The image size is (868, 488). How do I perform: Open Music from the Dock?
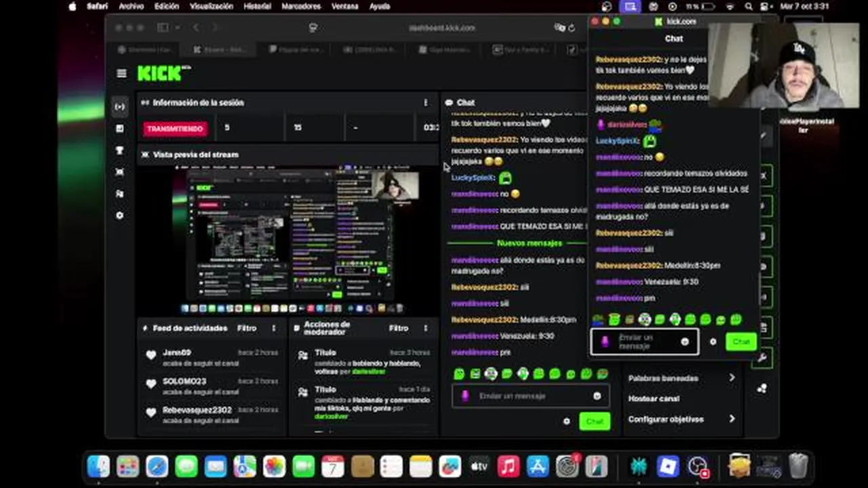click(x=508, y=466)
